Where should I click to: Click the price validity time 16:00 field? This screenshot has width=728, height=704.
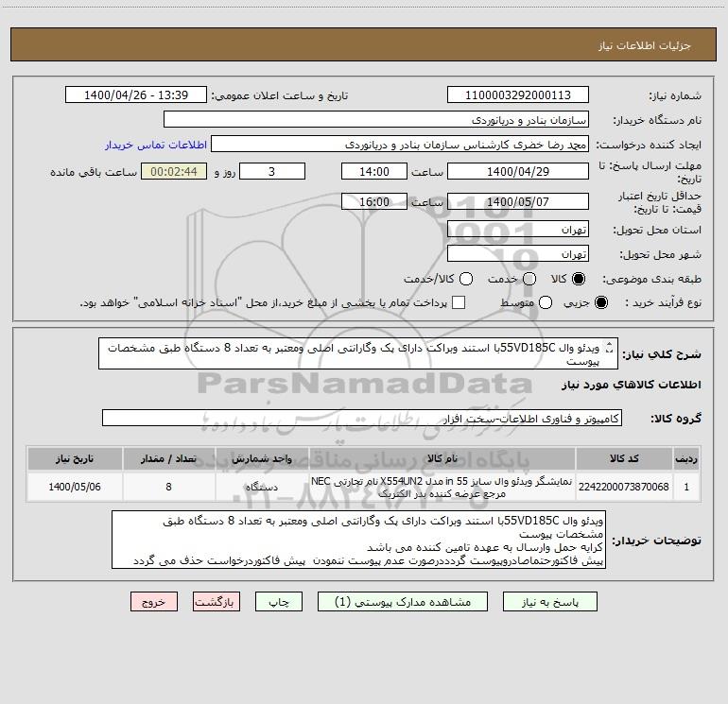click(x=374, y=201)
